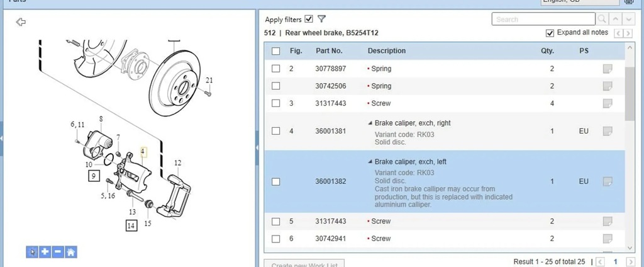Select boxed callout 14 in diagram
The height and width of the screenshot is (267, 644).
pos(131,225)
